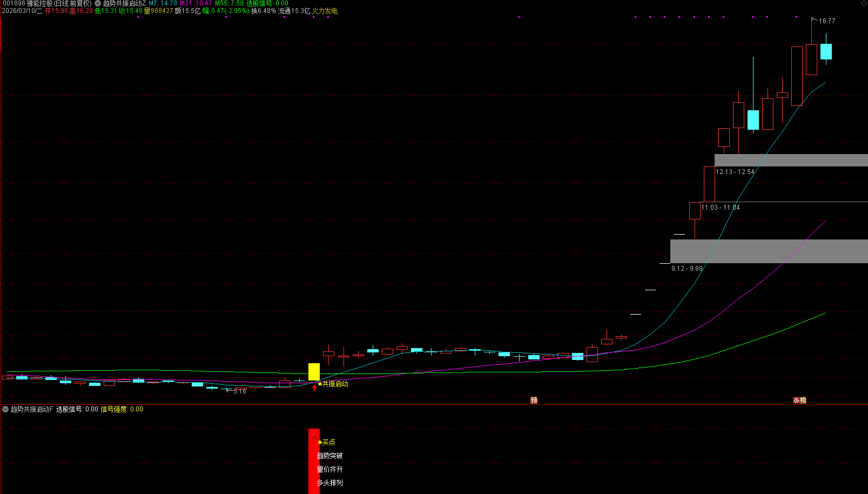Click the turnover rate 换6.48%
This screenshot has width=868, height=494.
tap(264, 11)
